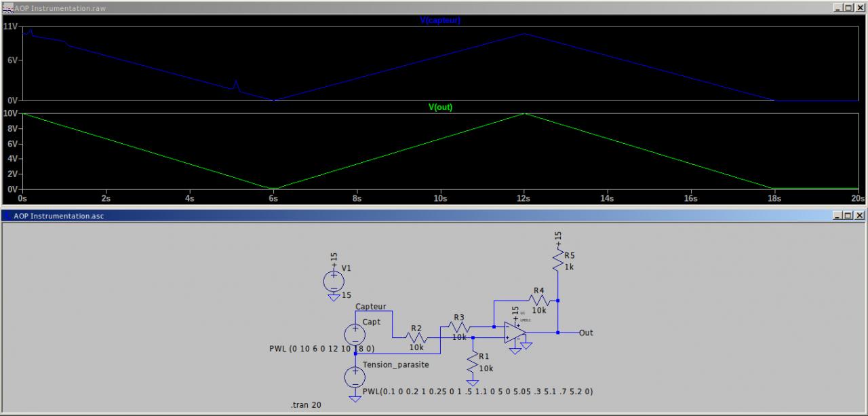Click the +15 net flag above V1

click(x=334, y=259)
